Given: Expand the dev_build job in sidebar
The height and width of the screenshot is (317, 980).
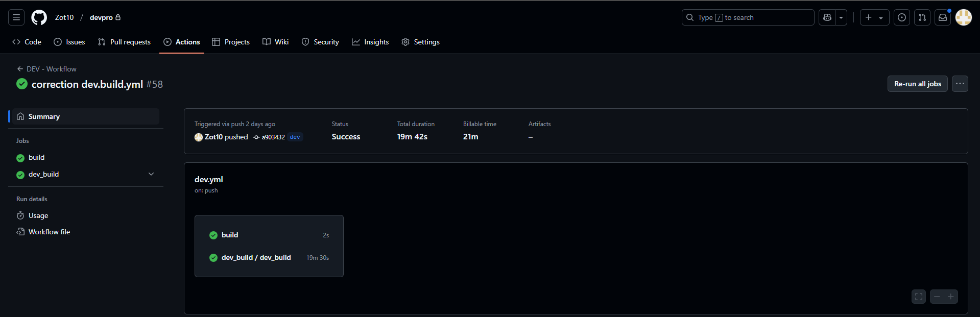Looking at the screenshot, I should click(x=151, y=174).
